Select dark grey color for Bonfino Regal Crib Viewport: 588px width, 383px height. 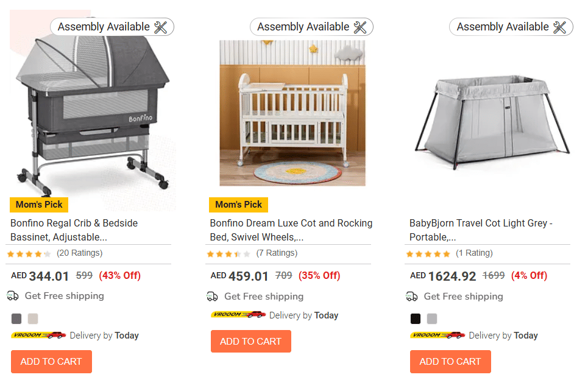pyautogui.click(x=16, y=318)
